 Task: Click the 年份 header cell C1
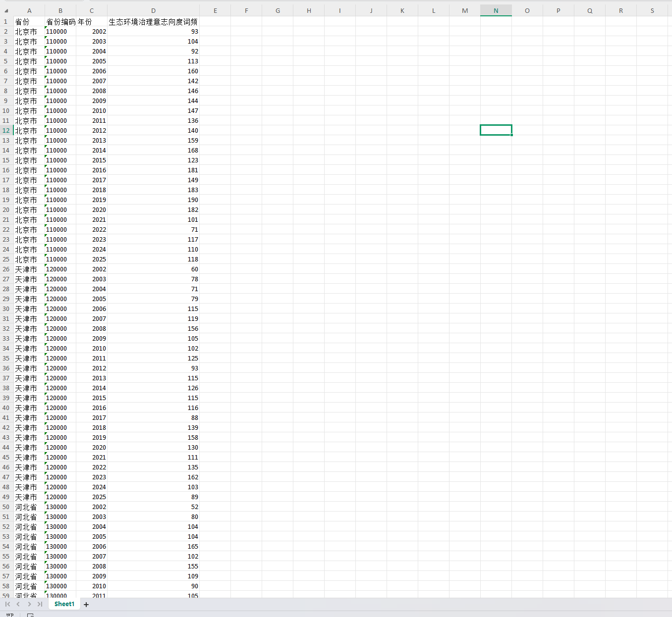(92, 22)
